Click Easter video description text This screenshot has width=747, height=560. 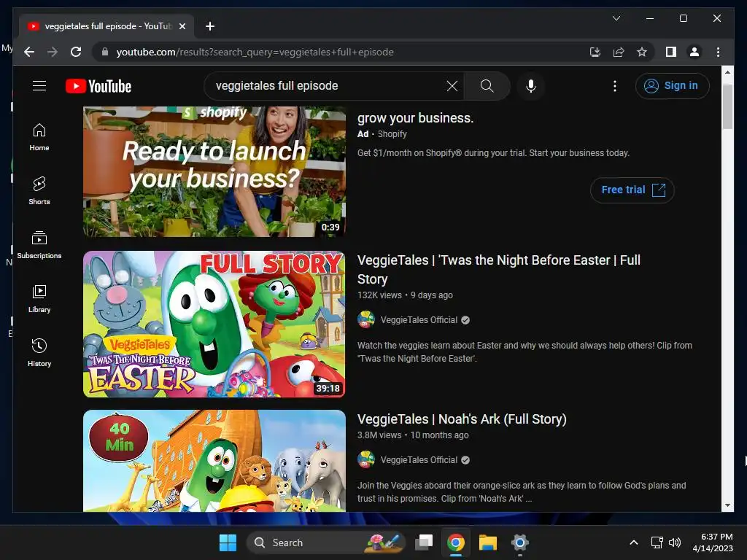click(x=525, y=352)
